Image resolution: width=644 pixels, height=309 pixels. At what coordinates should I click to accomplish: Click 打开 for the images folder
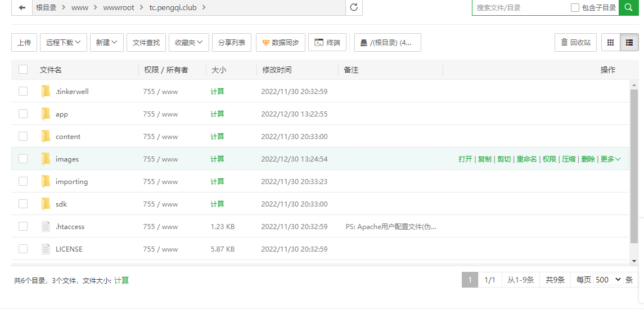465,159
